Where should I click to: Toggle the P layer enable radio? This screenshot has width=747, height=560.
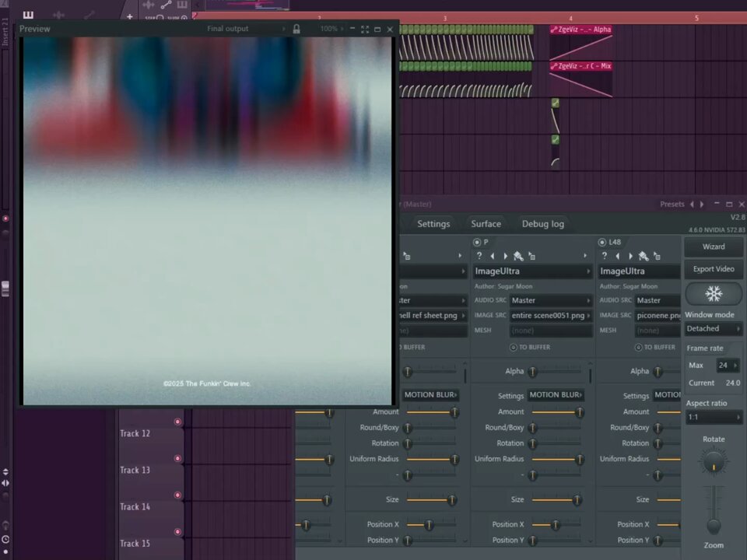(x=477, y=243)
